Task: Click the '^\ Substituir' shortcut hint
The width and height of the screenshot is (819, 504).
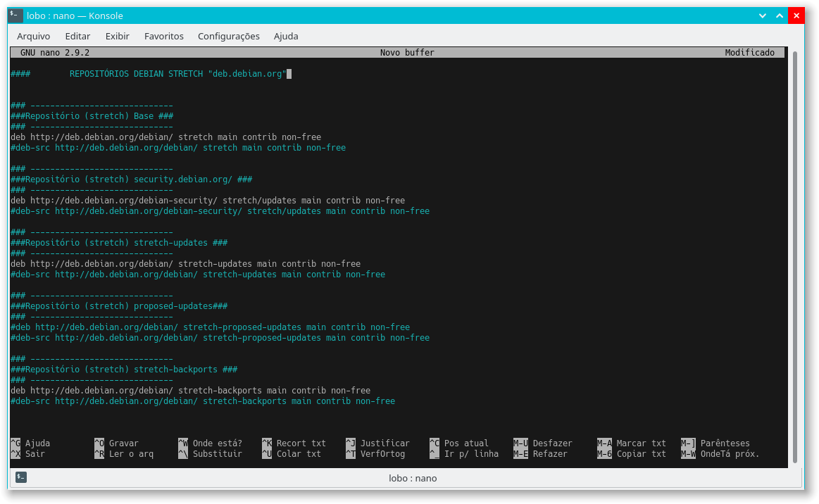Action: click(x=210, y=454)
